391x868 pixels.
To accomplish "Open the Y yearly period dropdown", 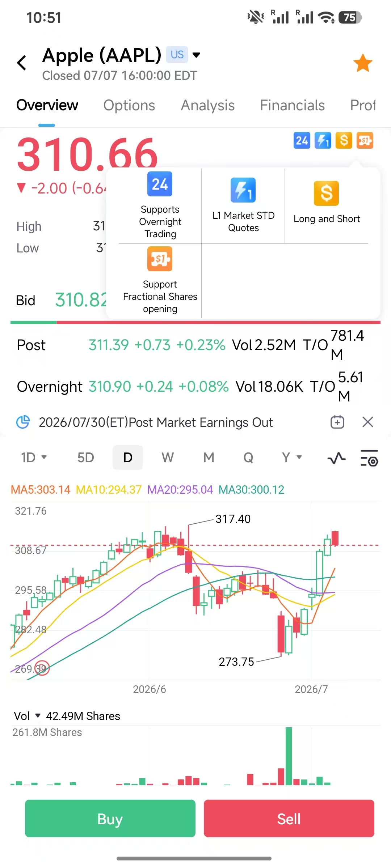I will pyautogui.click(x=292, y=458).
